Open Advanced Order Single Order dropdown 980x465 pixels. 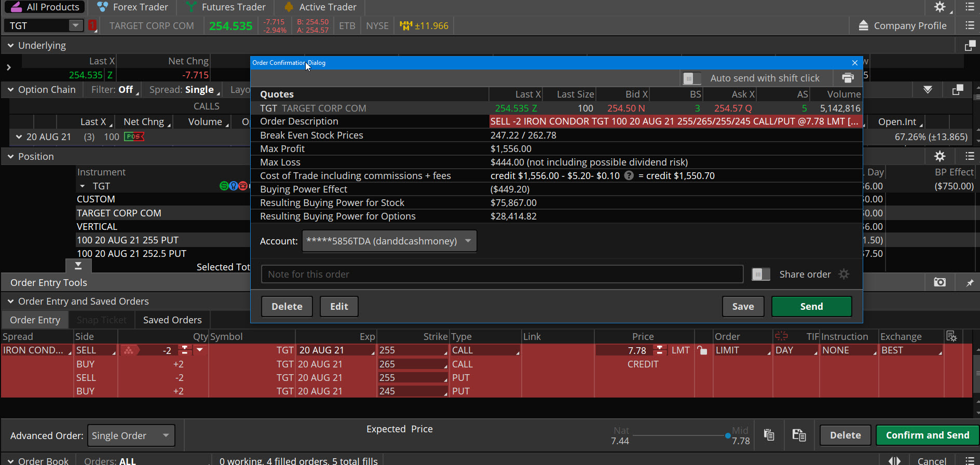(131, 435)
